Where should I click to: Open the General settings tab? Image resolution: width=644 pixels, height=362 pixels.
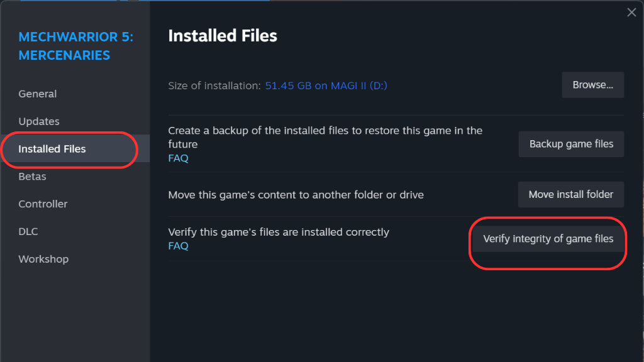coord(38,94)
